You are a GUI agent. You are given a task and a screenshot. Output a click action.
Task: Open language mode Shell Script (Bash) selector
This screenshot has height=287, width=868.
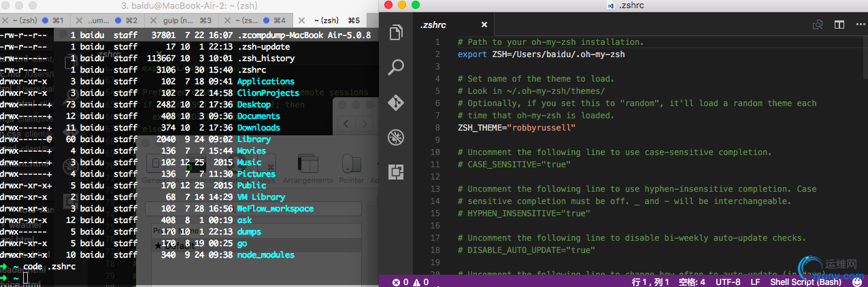[806, 282]
